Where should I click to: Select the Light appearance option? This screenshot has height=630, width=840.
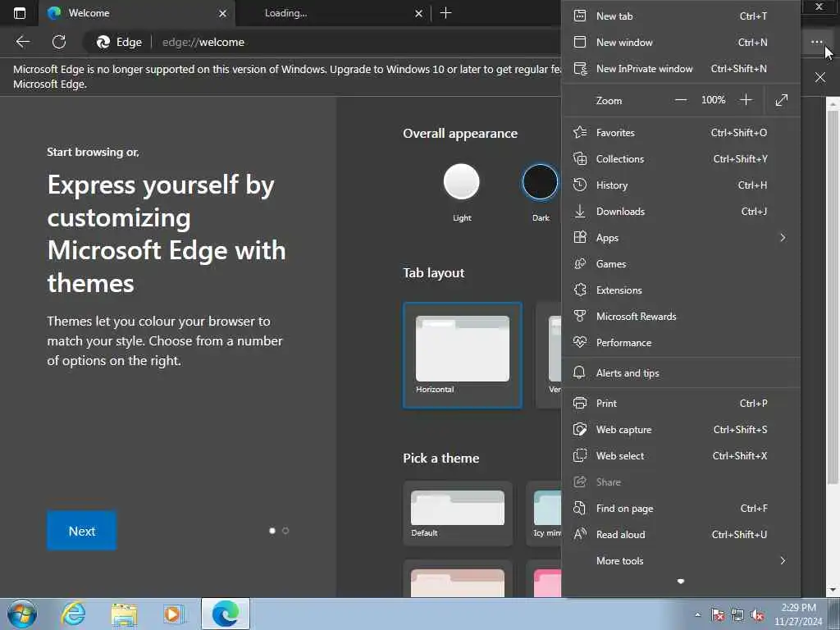tap(461, 181)
